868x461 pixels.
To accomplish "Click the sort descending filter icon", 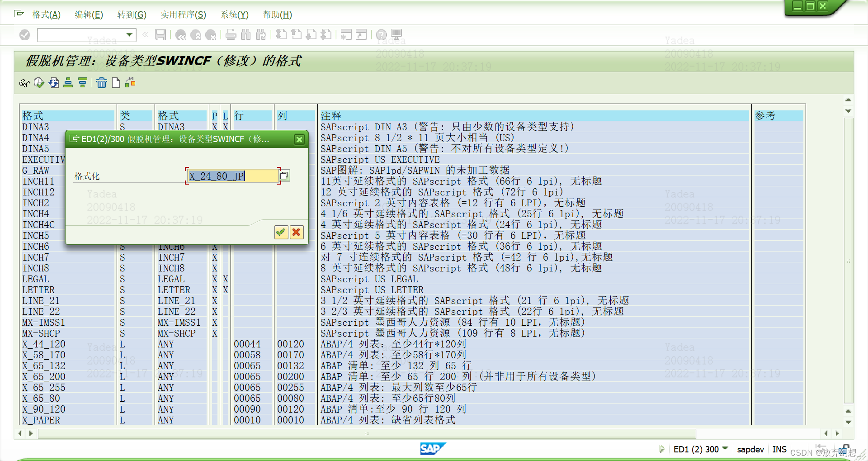I will pos(82,83).
